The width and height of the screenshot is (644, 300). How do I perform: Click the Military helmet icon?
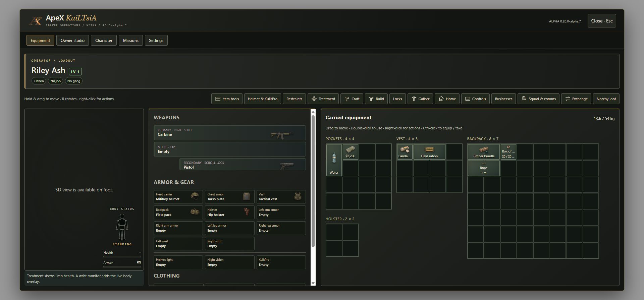click(195, 196)
